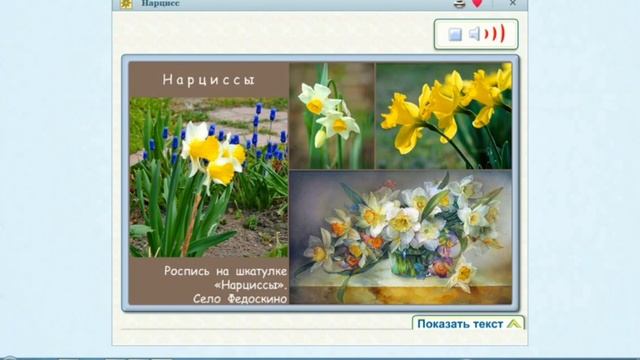
Task: Click the Роспись на шкатулке caption
Action: pos(226,271)
